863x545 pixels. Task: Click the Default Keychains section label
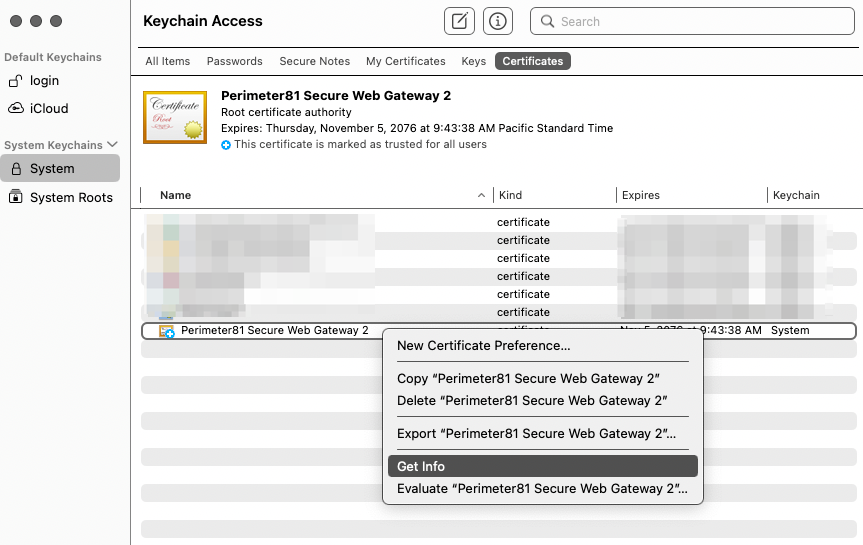(53, 57)
